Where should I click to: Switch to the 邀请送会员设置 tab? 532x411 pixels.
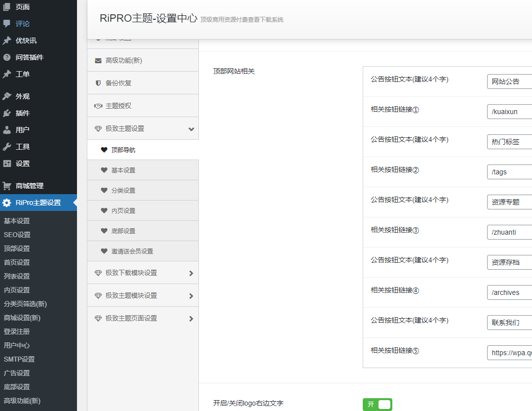point(132,251)
